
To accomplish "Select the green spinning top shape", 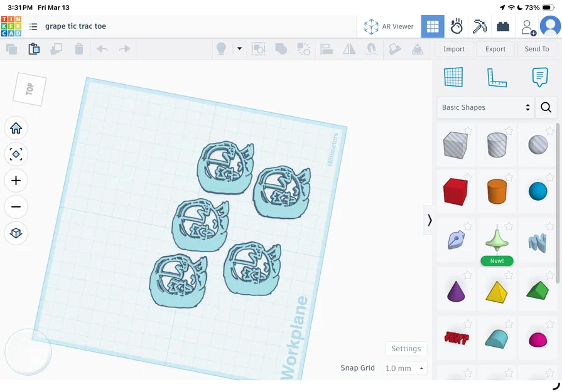I will tap(497, 241).
